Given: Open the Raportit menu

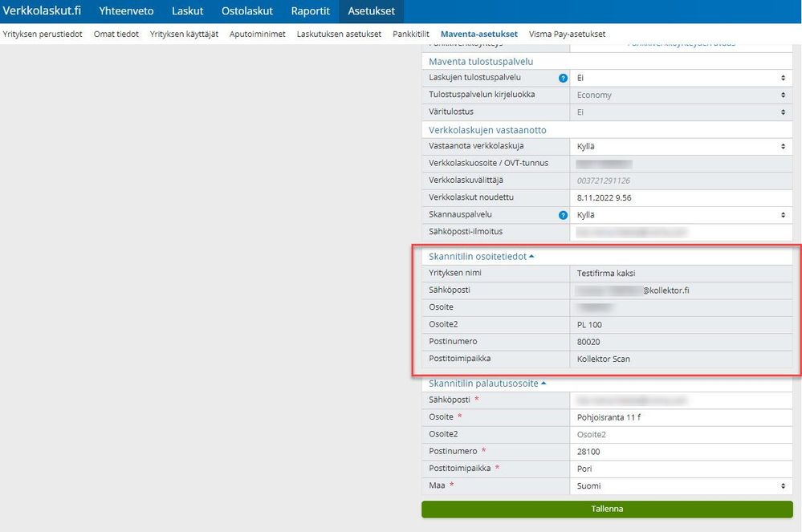Looking at the screenshot, I should (311, 10).
